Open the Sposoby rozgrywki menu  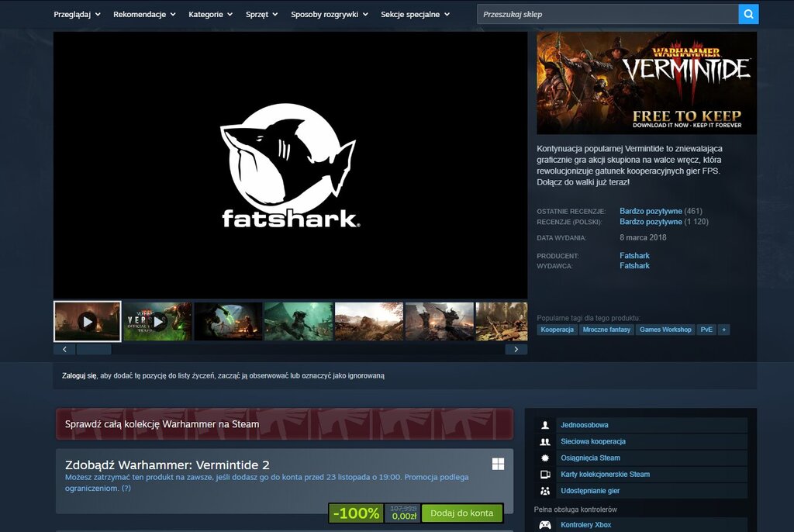pyautogui.click(x=329, y=14)
